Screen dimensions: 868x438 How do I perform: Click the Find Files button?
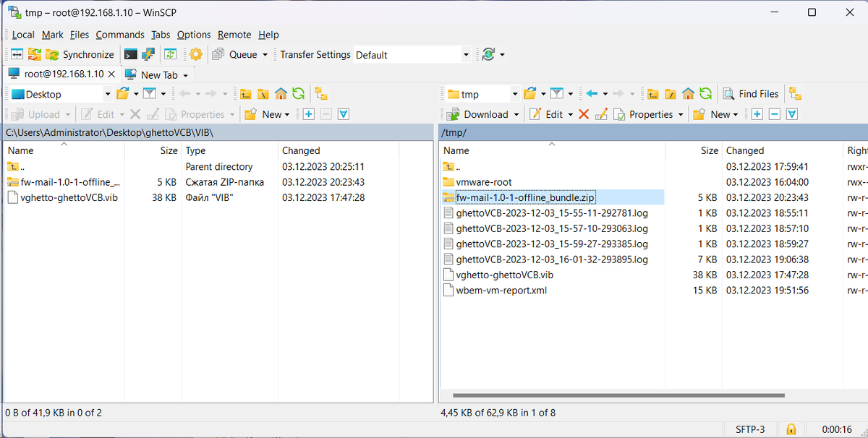[751, 94]
